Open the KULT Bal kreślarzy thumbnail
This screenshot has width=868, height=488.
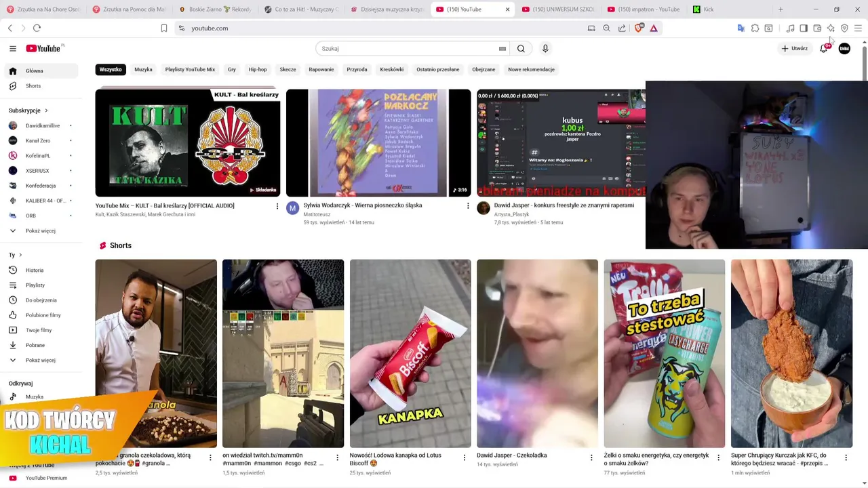(188, 143)
